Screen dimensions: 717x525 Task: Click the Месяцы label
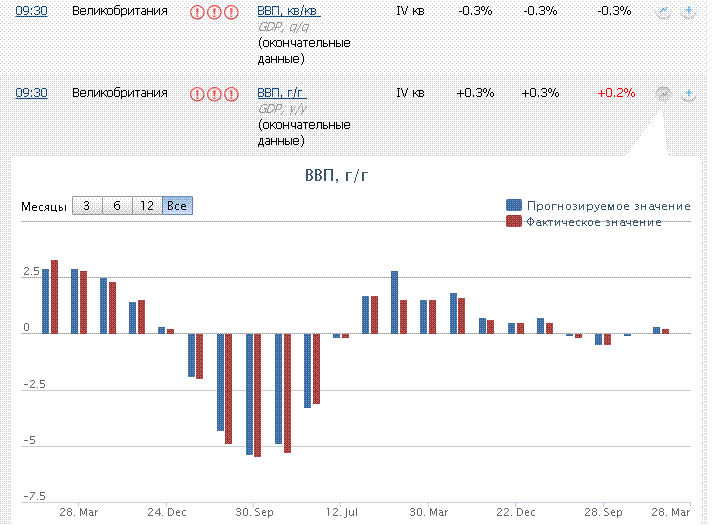click(44, 207)
